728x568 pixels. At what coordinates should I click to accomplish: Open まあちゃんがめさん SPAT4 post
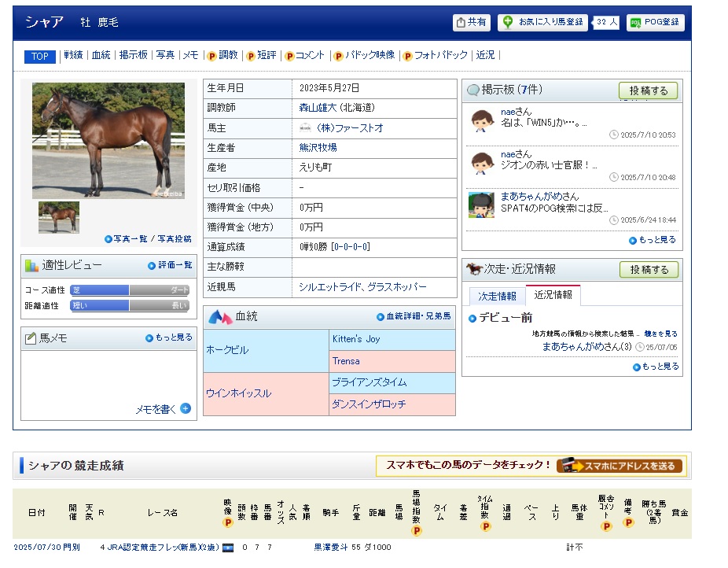pyautogui.click(x=554, y=208)
